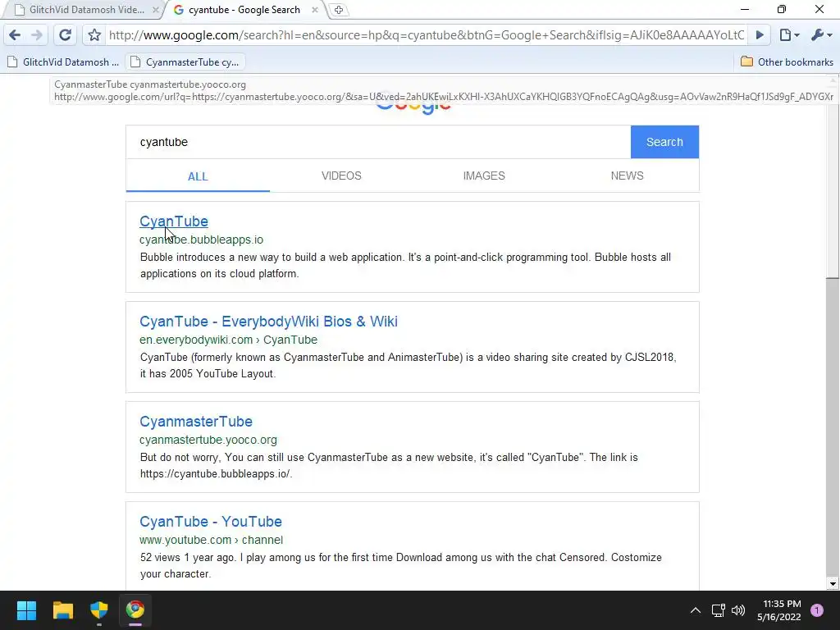
Task: Click the Other bookmarks folder icon
Action: tap(746, 62)
